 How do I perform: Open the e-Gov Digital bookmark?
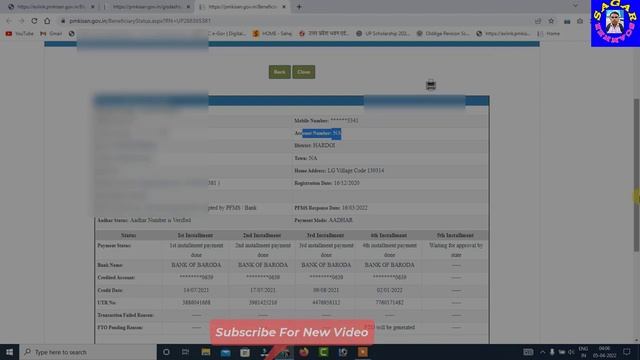(227, 33)
